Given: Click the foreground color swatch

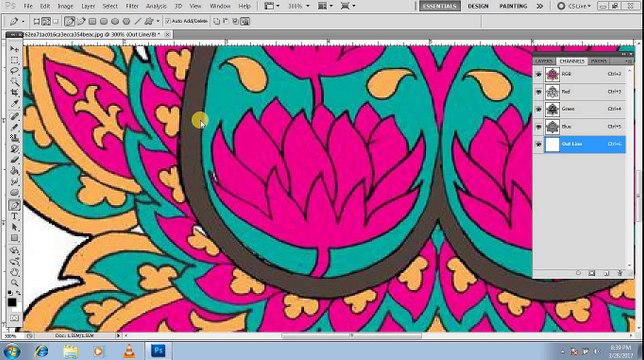Looking at the screenshot, I should (12, 303).
